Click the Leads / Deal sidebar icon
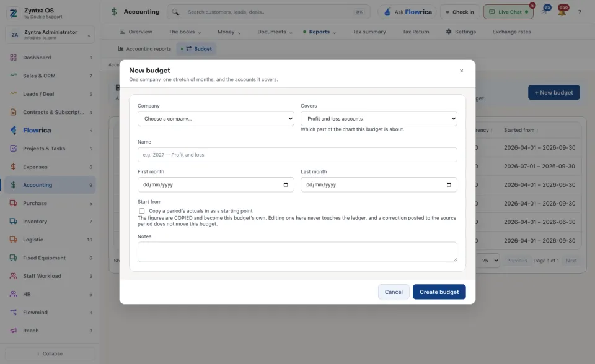595x364 pixels. [13, 93]
